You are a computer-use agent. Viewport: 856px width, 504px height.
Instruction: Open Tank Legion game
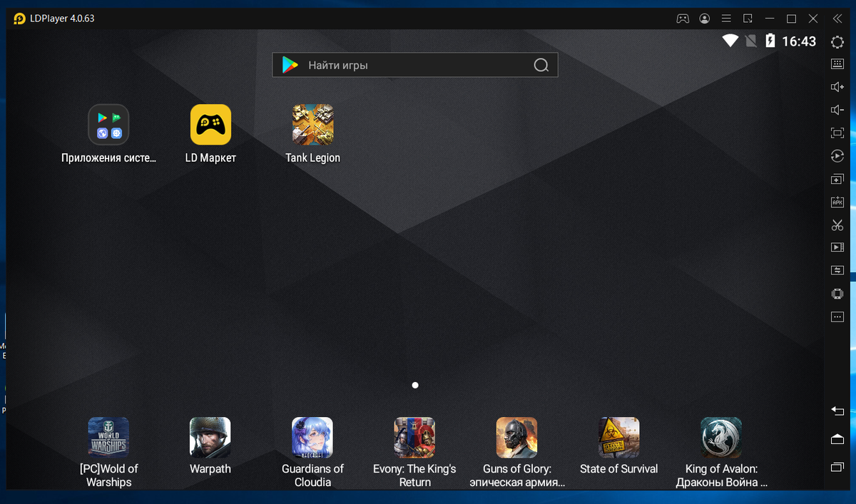point(312,125)
